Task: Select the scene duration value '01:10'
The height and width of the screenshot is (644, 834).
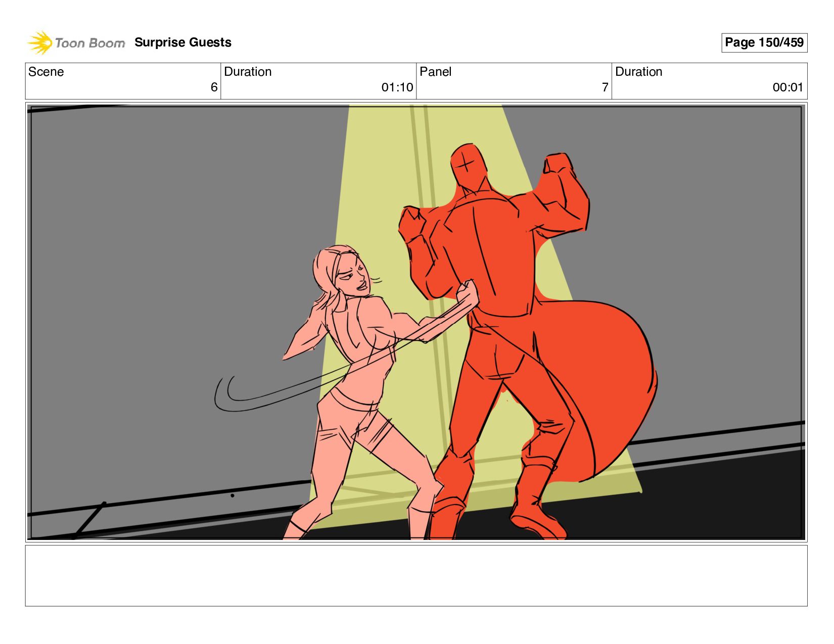Action: [x=397, y=87]
